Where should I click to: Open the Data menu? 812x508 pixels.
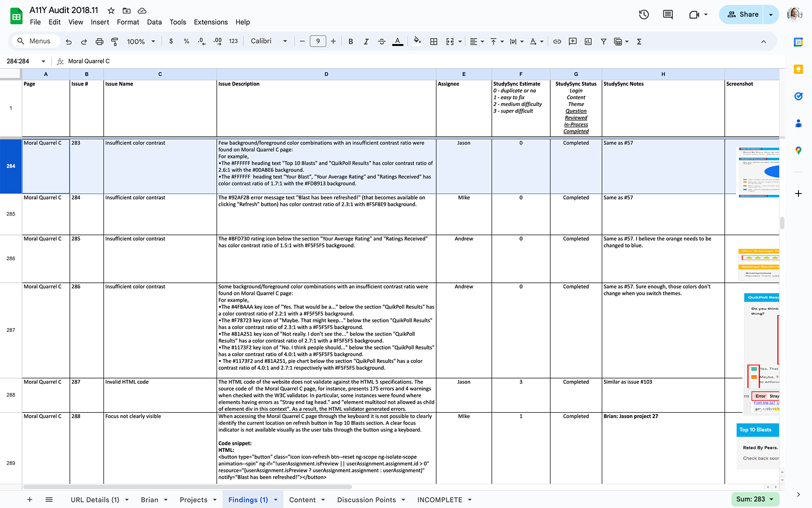(155, 22)
